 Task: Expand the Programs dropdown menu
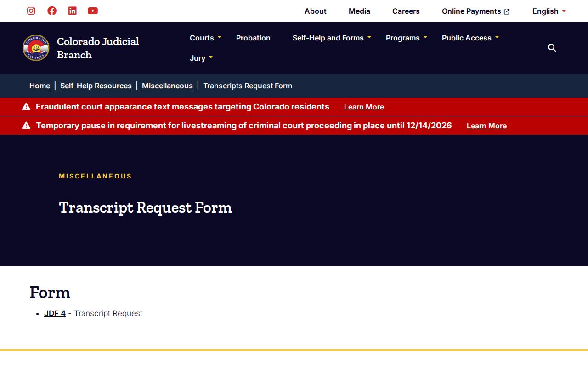pos(407,38)
